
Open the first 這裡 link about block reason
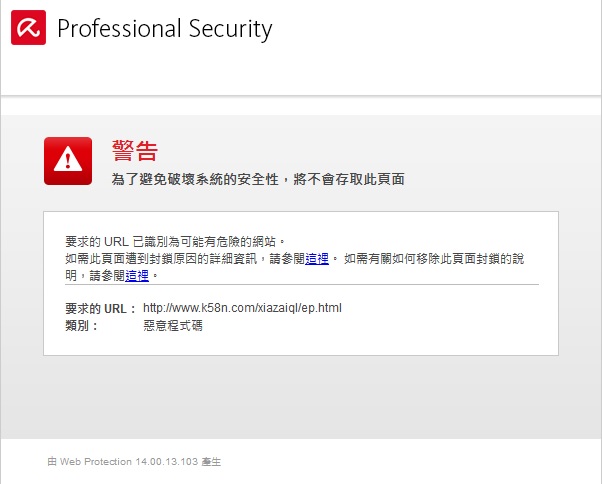click(x=317, y=259)
